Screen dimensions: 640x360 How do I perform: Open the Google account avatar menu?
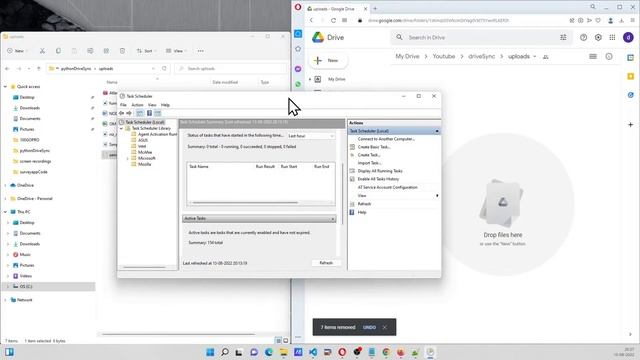point(628,37)
